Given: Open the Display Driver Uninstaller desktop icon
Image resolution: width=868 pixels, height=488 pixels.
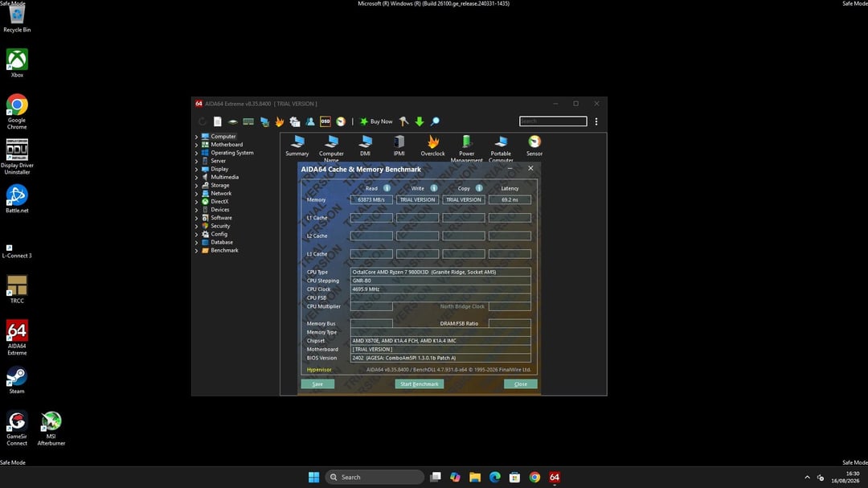Looking at the screenshot, I should pyautogui.click(x=17, y=157).
